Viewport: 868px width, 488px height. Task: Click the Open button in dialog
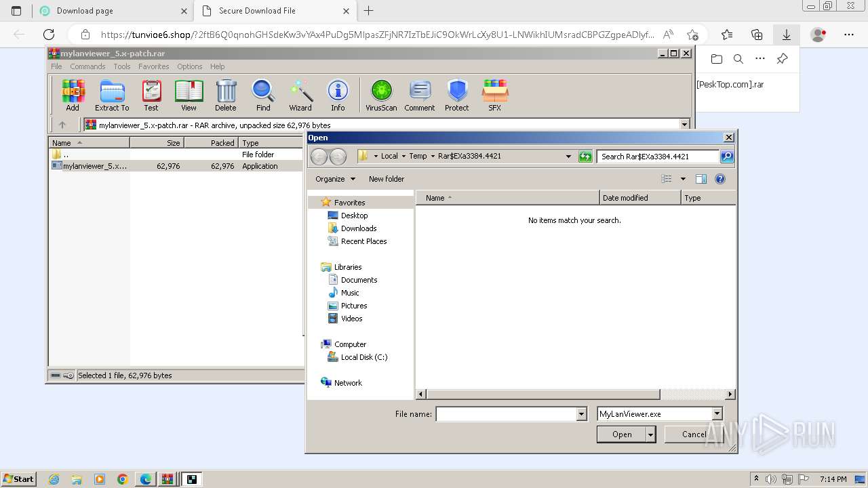(x=622, y=434)
